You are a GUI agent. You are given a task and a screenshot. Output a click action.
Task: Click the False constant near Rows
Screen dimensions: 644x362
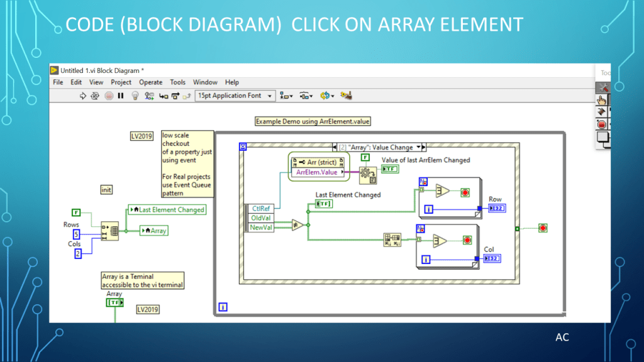click(x=75, y=212)
